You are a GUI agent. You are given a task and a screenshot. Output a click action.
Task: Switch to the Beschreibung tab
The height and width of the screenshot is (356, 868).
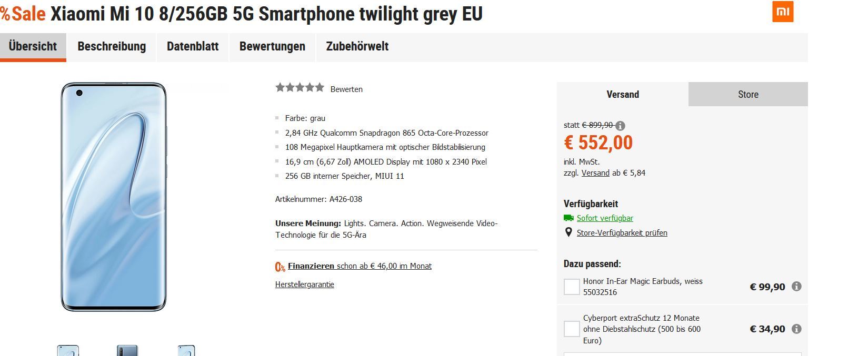pyautogui.click(x=112, y=46)
